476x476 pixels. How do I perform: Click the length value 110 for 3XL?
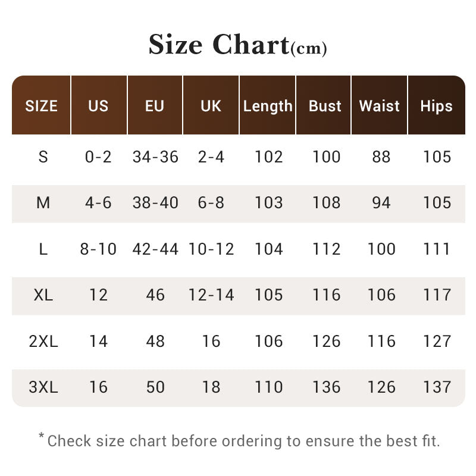point(268,387)
